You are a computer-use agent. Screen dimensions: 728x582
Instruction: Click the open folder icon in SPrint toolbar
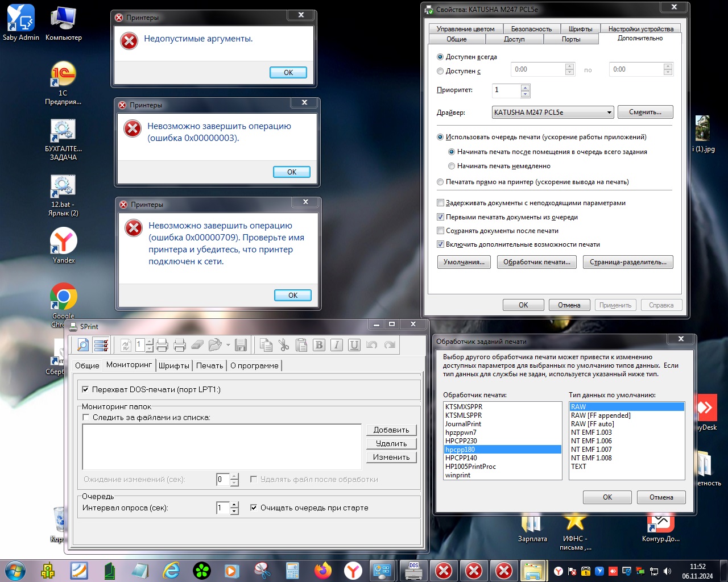click(214, 345)
